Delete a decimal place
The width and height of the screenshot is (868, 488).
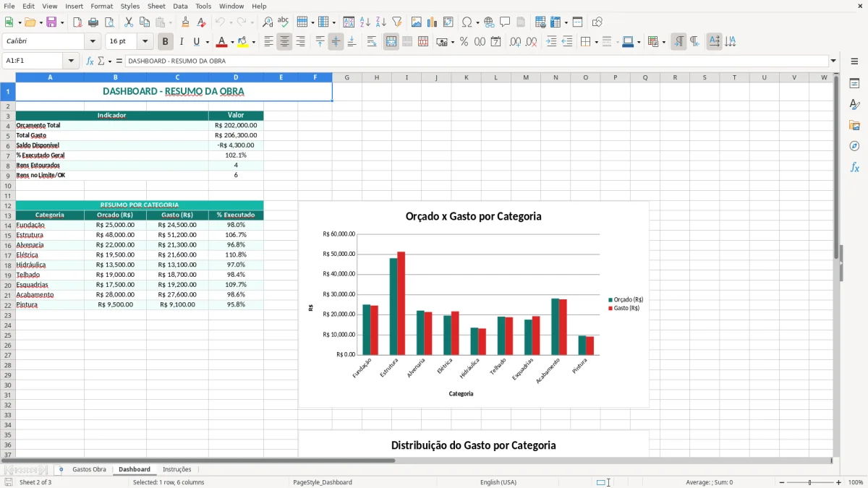pyautogui.click(x=532, y=42)
